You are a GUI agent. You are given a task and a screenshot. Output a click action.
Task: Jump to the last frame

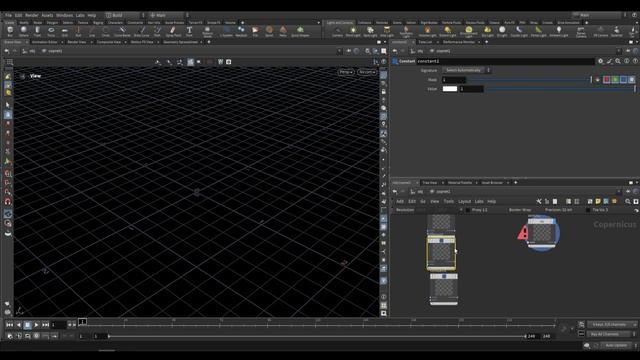[x=46, y=325]
